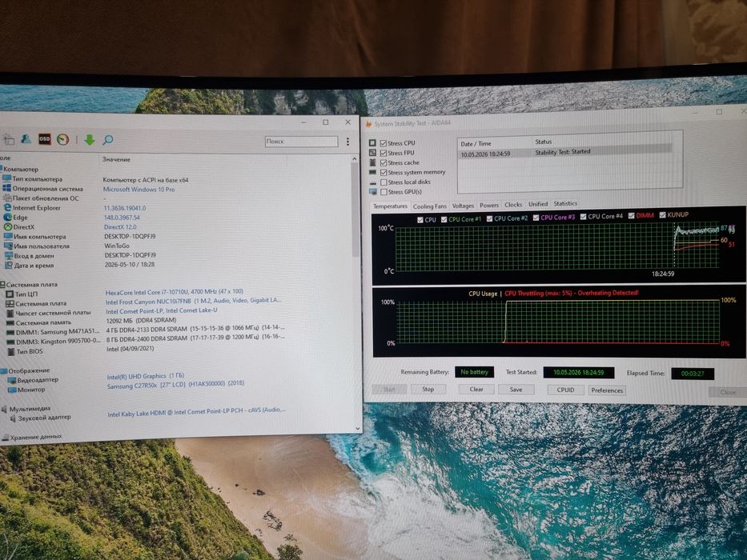Click the CPU icon beside Stress CPU
Screen dimensions: 747x560
[x=372, y=142]
